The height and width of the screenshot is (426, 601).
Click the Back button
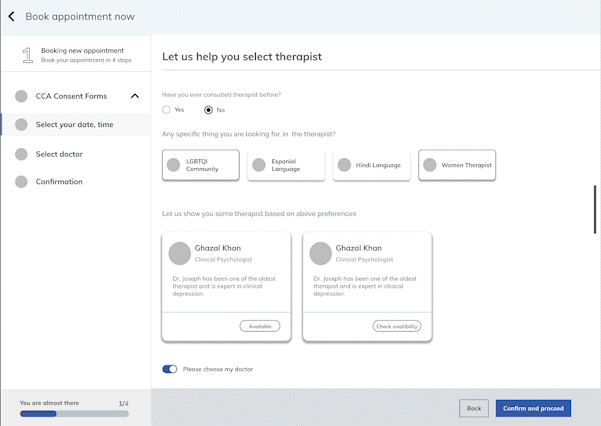[474, 408]
